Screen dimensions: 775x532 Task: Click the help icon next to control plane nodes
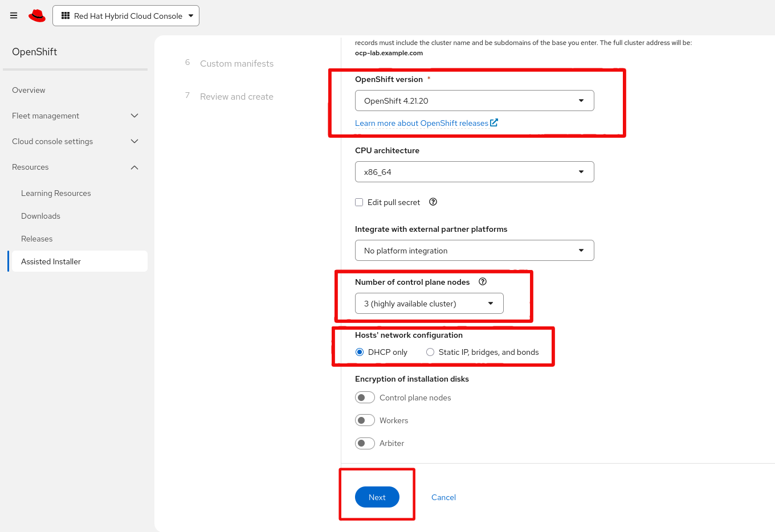pyautogui.click(x=483, y=281)
